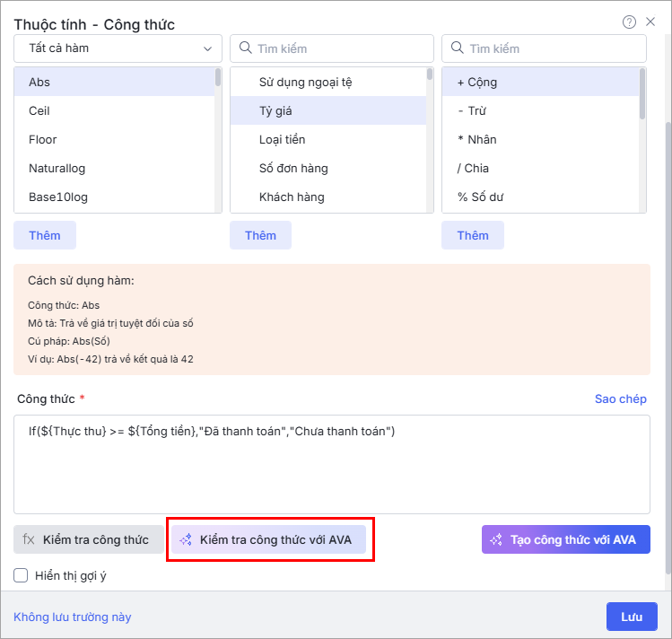Click sparkle icon on Tạo công thức với AVA
The image size is (672, 639).
click(496, 539)
